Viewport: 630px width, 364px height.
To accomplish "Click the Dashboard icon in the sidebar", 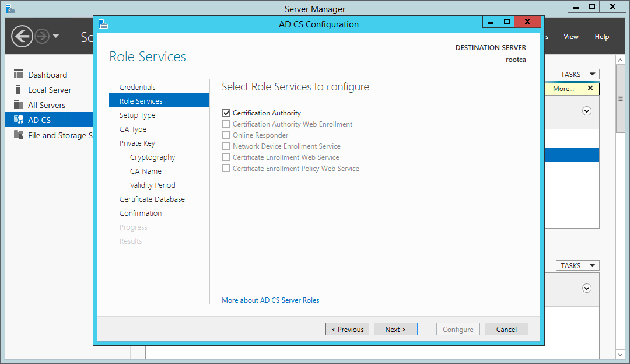I will (x=19, y=74).
